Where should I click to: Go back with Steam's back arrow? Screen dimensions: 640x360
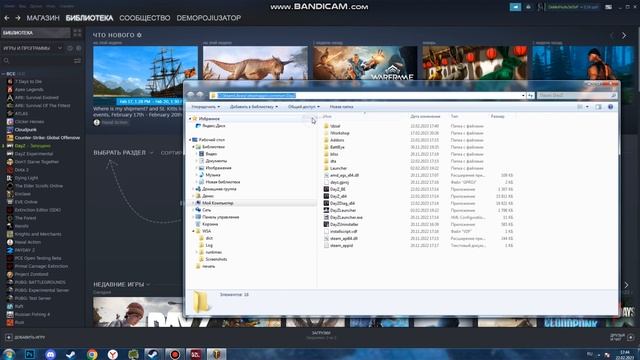[x=7, y=18]
